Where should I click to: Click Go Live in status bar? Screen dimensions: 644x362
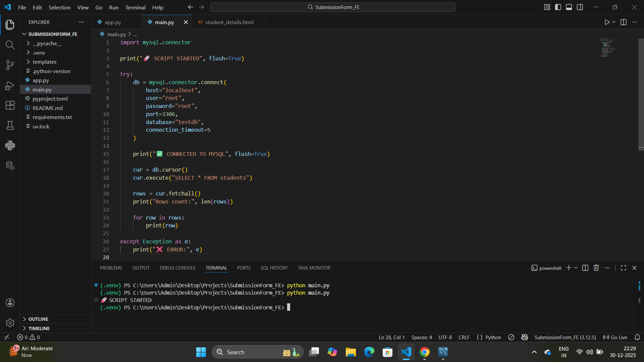click(x=615, y=337)
